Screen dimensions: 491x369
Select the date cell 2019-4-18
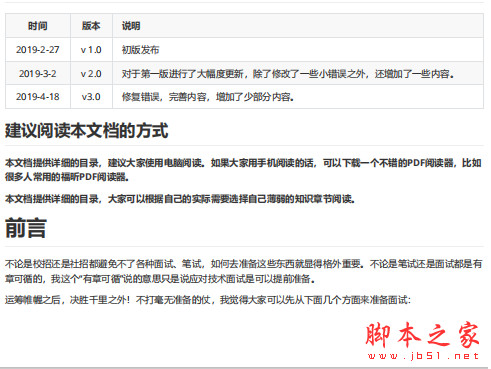tap(38, 97)
